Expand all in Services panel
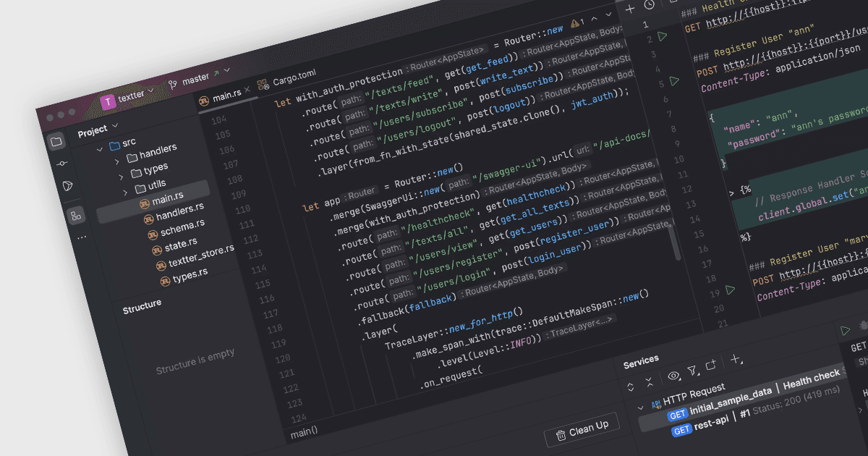868x456 pixels. click(630, 388)
